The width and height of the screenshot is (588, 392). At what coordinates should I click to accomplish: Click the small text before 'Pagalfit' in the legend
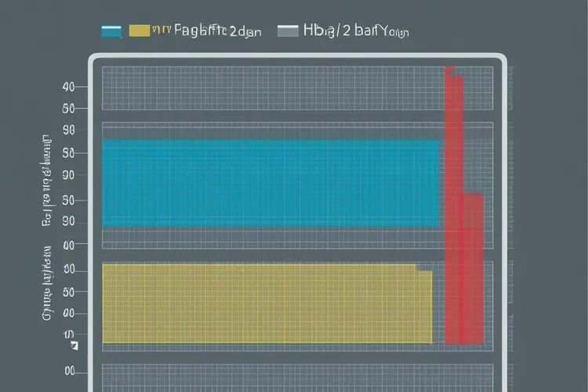[162, 31]
